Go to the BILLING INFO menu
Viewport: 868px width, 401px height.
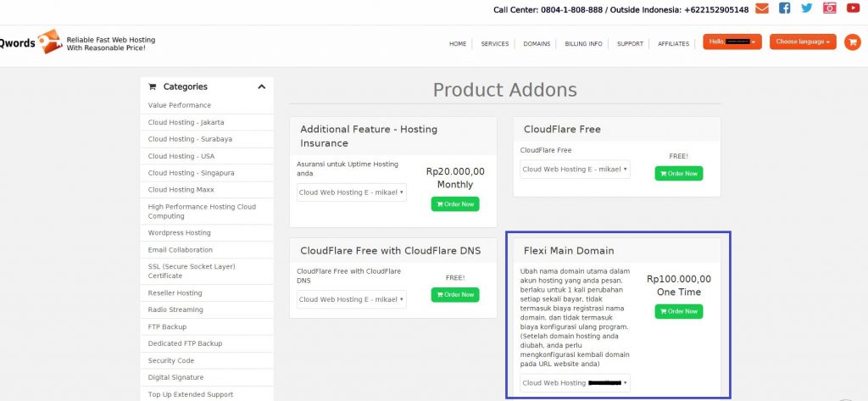pos(583,44)
